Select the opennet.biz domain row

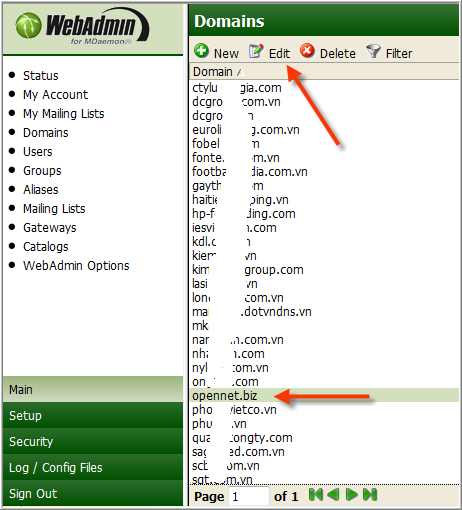click(324, 396)
